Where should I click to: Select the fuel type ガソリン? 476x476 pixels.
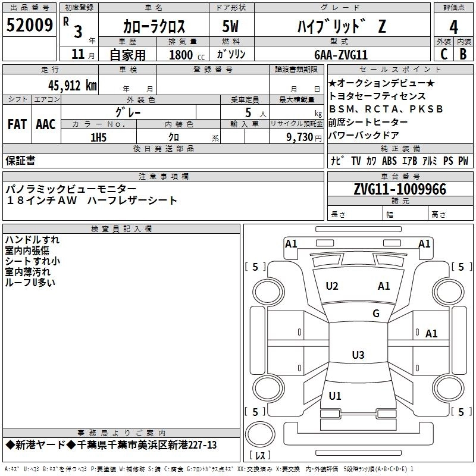(231, 54)
